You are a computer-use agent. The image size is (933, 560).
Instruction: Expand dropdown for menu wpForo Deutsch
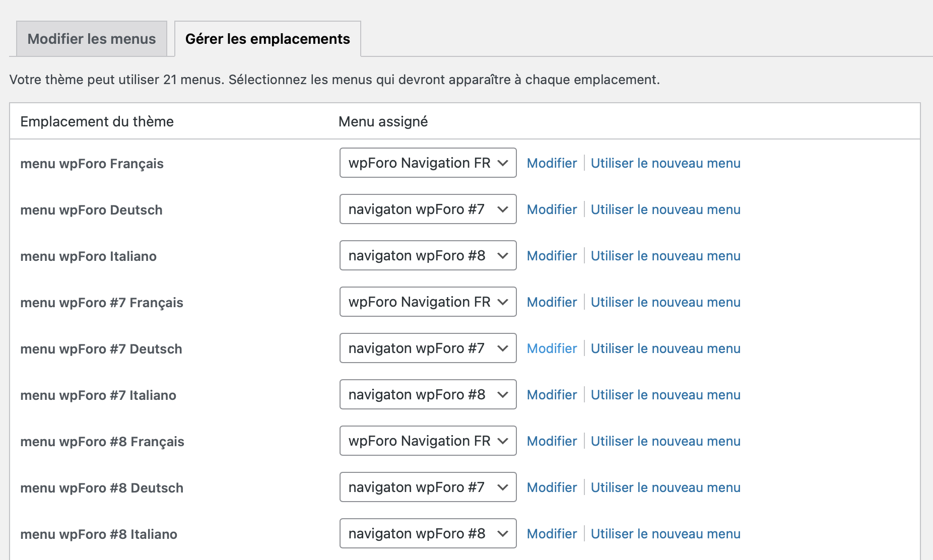click(x=428, y=209)
